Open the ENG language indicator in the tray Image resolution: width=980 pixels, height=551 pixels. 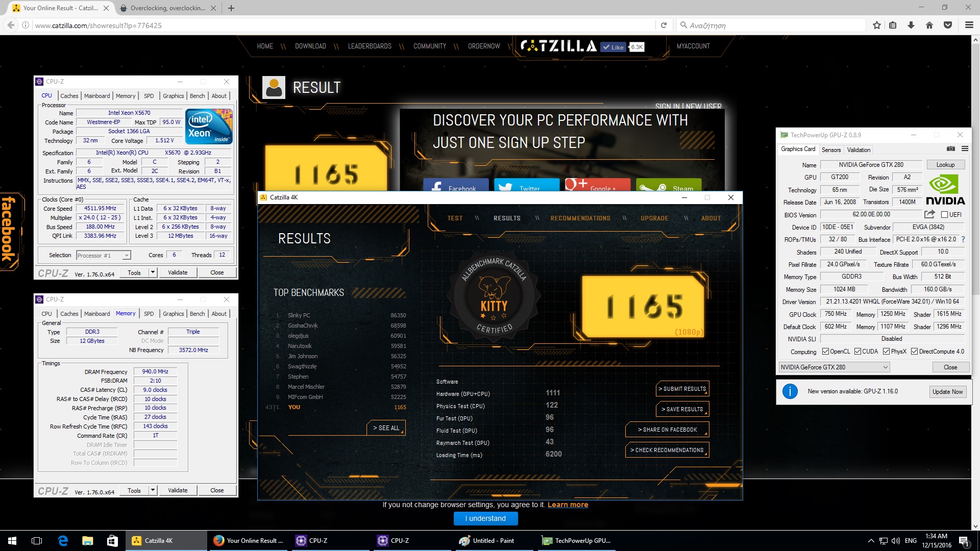[x=911, y=541]
